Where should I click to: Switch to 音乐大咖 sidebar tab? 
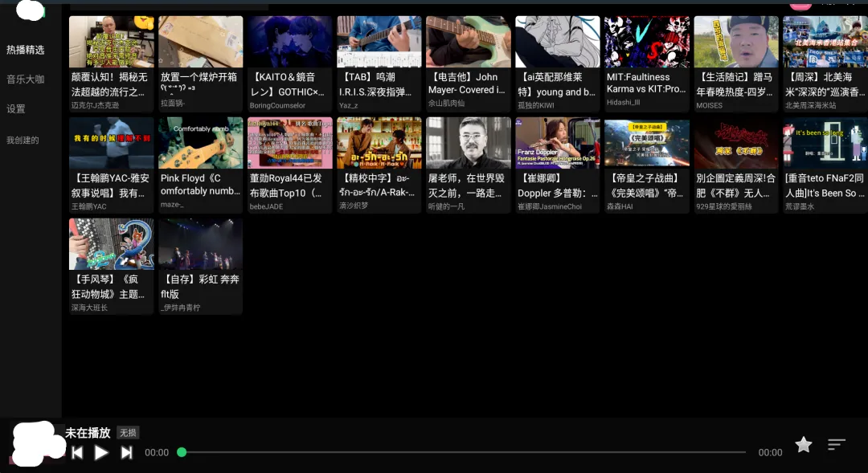click(x=26, y=80)
